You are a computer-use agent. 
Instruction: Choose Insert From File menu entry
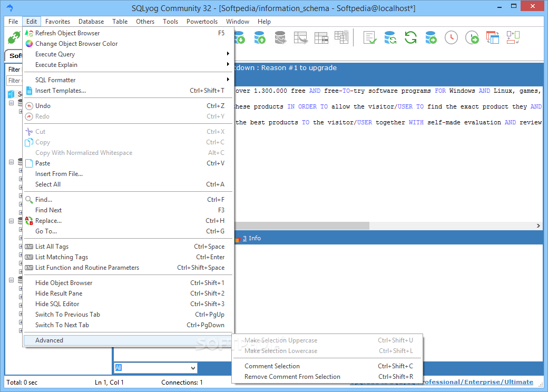click(x=128, y=174)
